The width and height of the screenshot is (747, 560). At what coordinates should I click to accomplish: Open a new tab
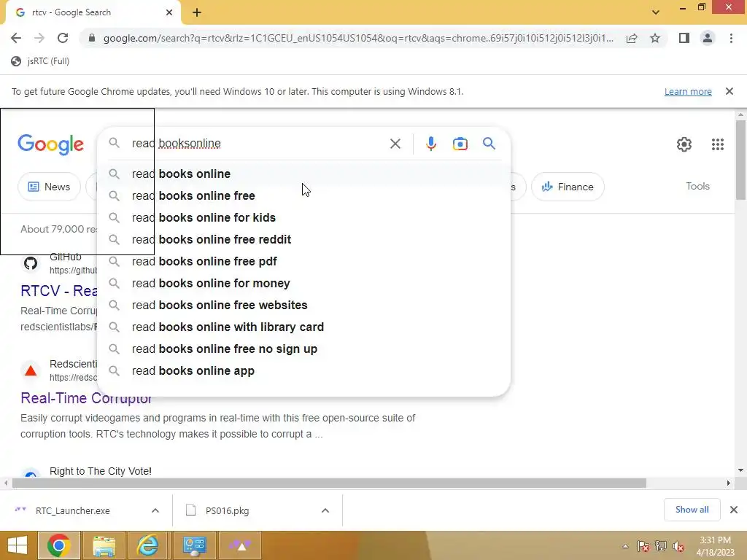197,13
